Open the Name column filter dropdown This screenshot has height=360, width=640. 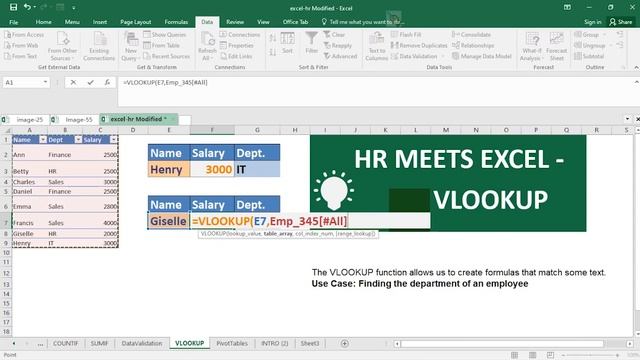pos(42,140)
